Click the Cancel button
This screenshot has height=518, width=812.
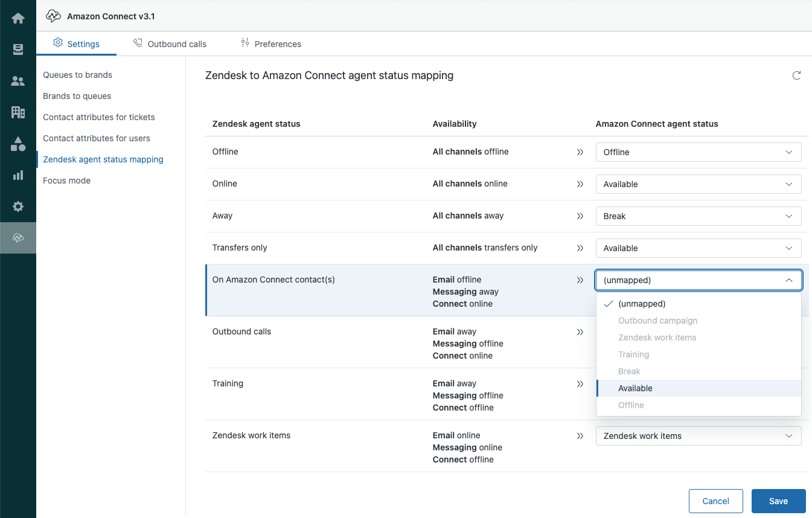(x=715, y=501)
